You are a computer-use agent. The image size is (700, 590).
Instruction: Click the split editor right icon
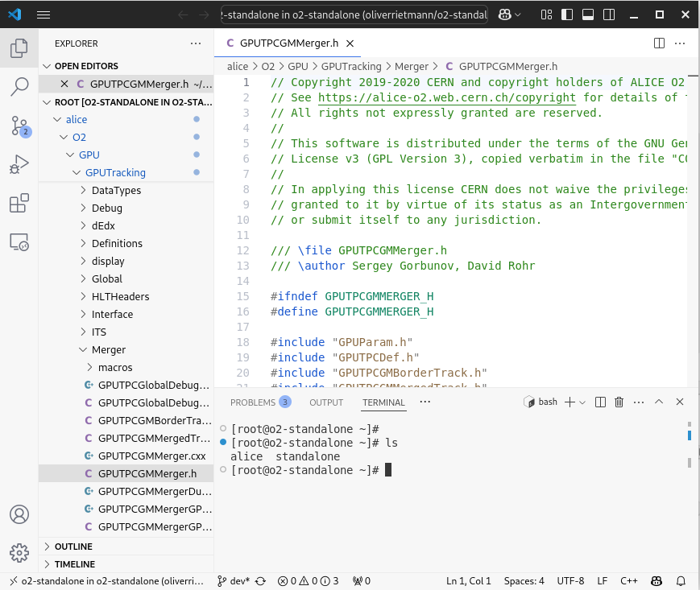659,43
